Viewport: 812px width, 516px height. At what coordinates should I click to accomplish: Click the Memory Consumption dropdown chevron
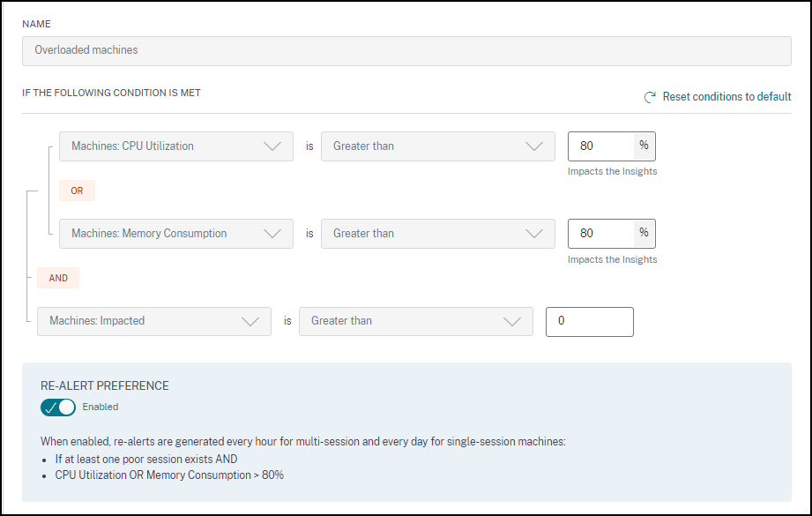pyautogui.click(x=272, y=234)
